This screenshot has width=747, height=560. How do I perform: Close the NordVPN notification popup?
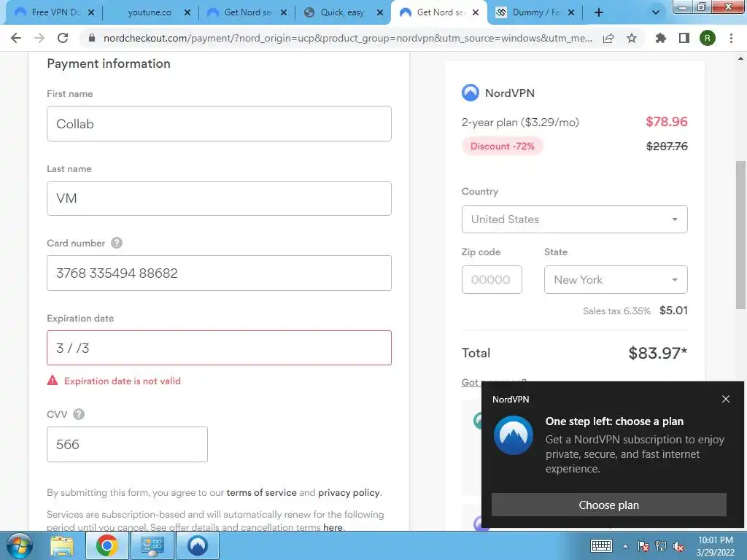(x=726, y=399)
